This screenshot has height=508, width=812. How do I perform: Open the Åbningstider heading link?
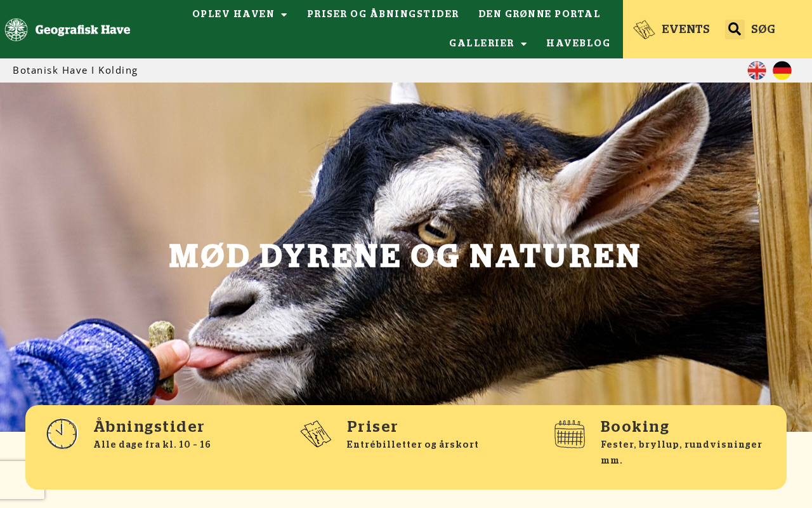coord(149,427)
